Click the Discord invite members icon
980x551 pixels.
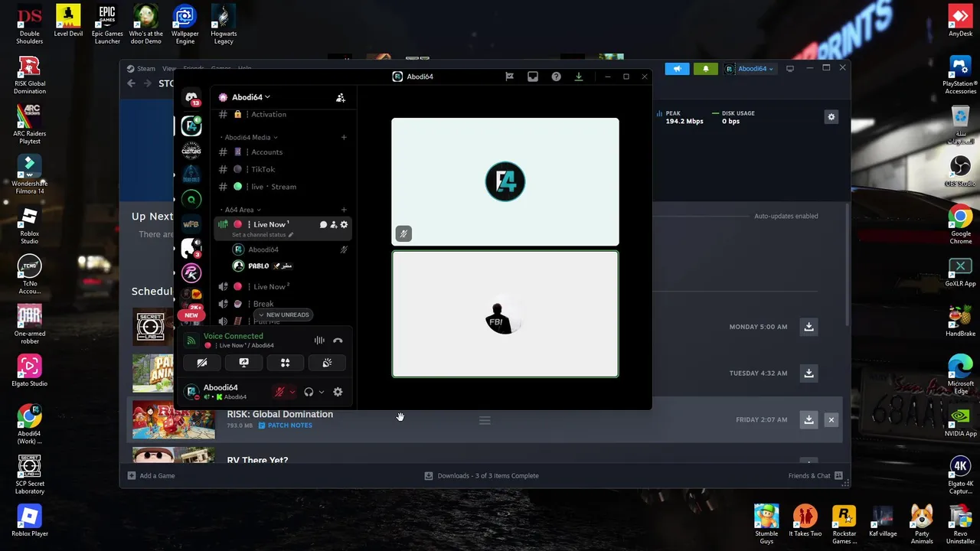pos(341,97)
